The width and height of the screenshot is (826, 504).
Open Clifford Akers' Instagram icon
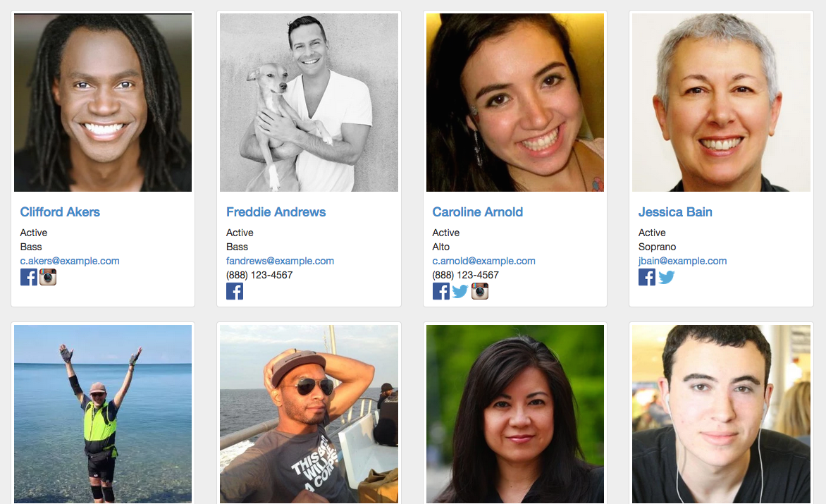click(x=48, y=277)
